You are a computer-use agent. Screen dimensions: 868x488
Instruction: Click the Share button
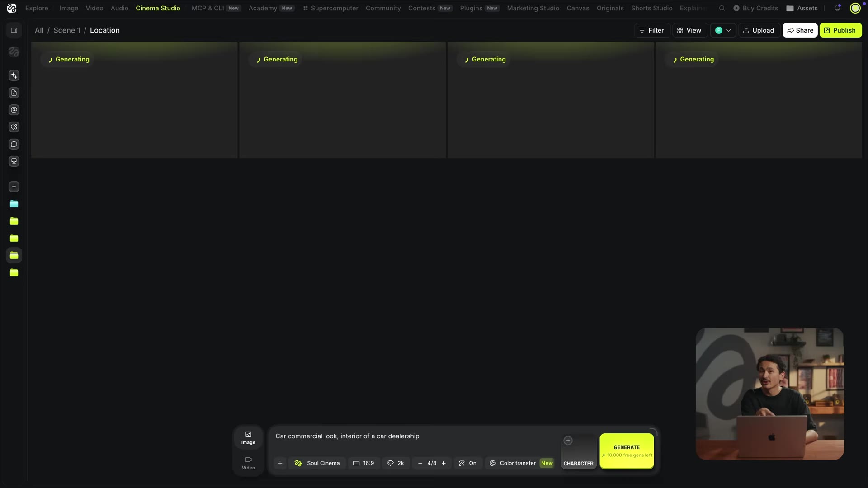[x=800, y=30]
